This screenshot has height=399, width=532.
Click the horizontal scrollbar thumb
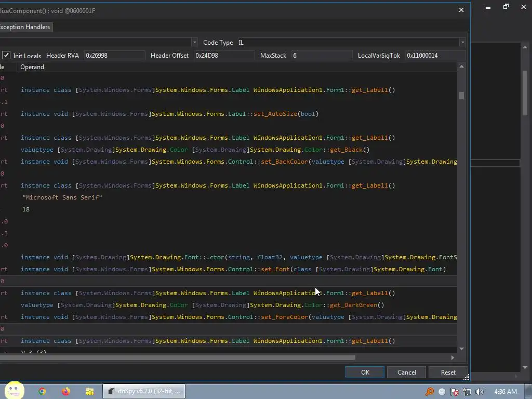coord(178,357)
